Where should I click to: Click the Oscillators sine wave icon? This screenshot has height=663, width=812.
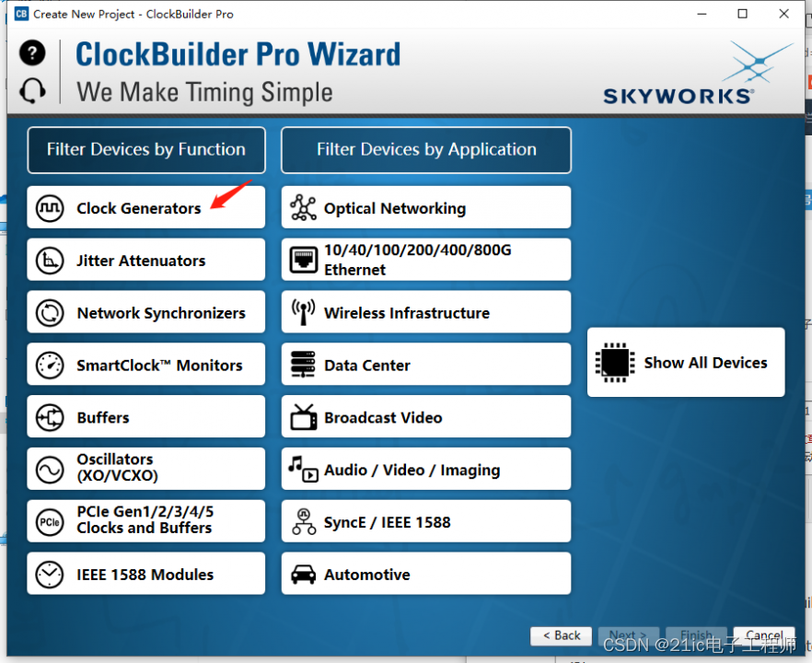(50, 470)
